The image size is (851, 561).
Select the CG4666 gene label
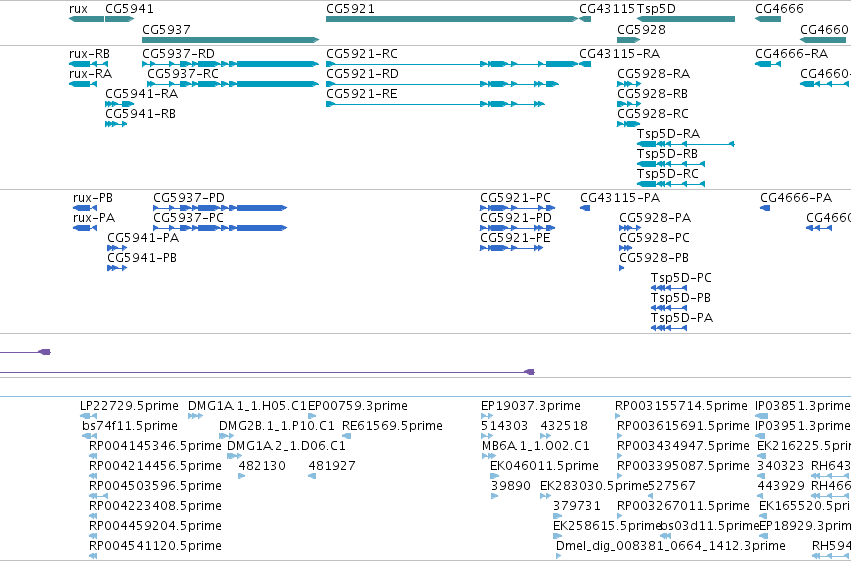click(x=779, y=9)
